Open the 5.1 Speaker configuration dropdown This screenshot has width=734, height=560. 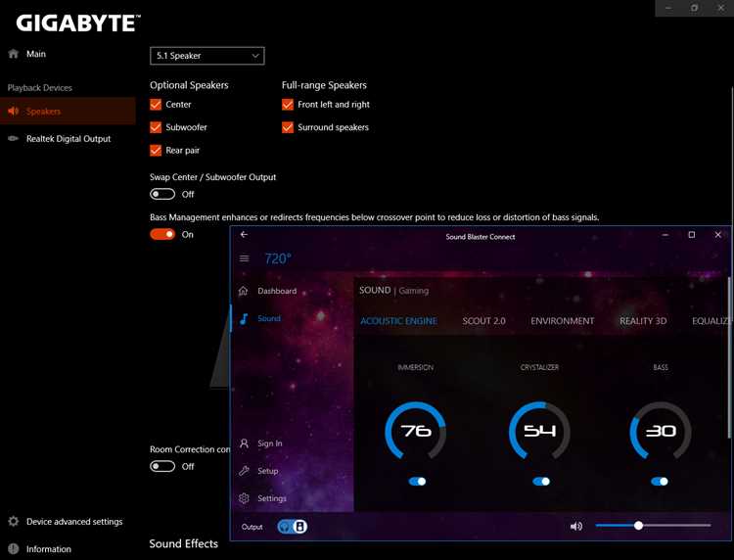coord(206,56)
